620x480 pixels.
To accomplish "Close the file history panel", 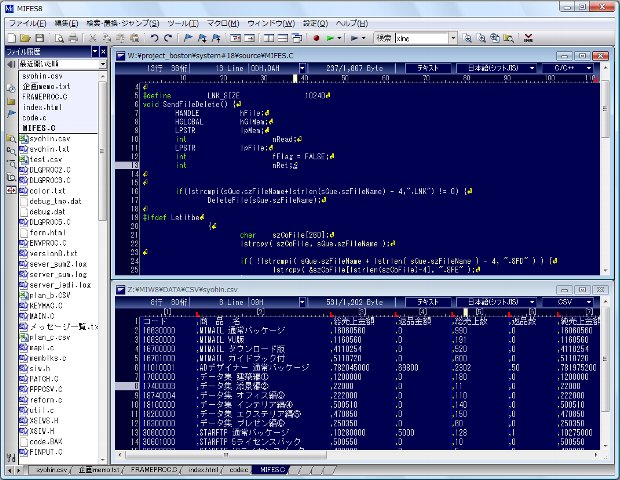I will coord(101,51).
